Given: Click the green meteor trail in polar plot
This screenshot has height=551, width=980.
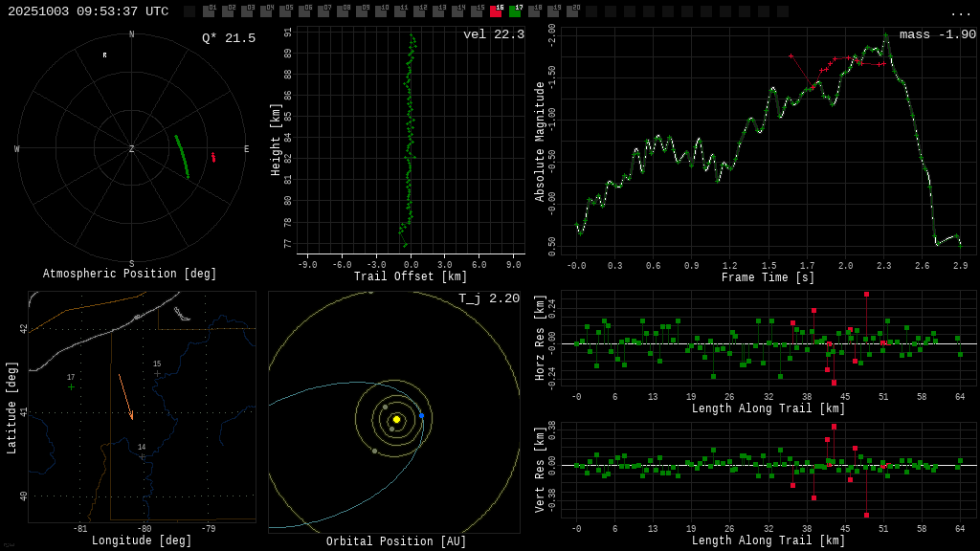Looking at the screenshot, I should [182, 156].
